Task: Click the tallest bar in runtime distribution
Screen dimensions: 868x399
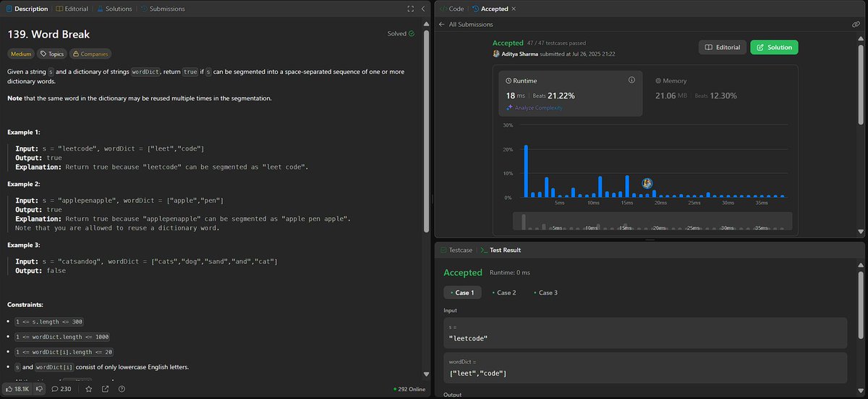Action: [526, 172]
